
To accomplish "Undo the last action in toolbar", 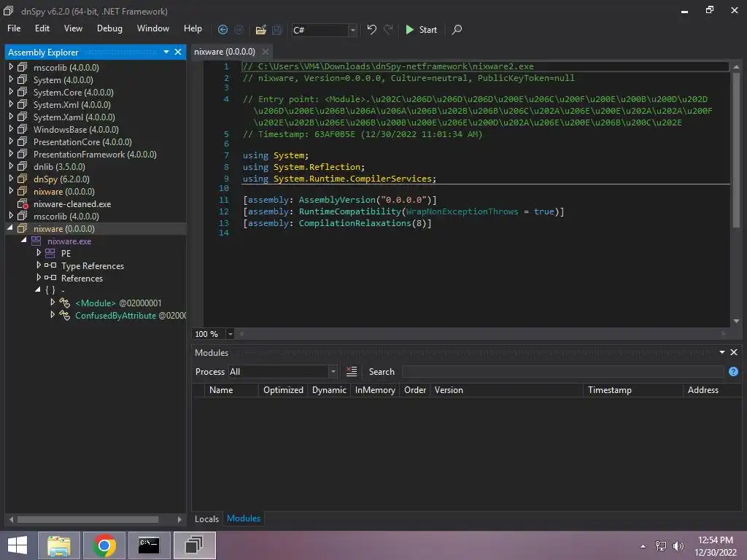I will point(371,29).
